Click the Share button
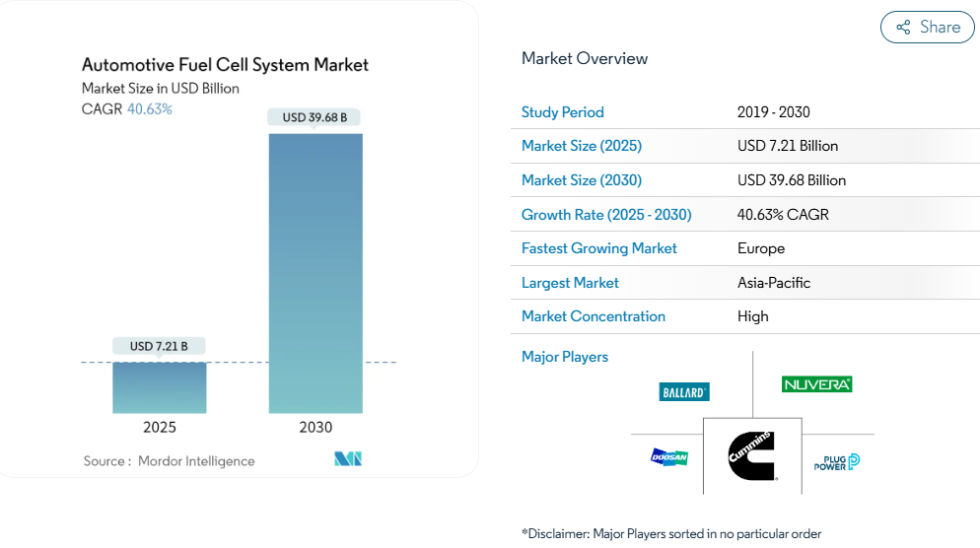This screenshot has height=548, width=980. (927, 28)
